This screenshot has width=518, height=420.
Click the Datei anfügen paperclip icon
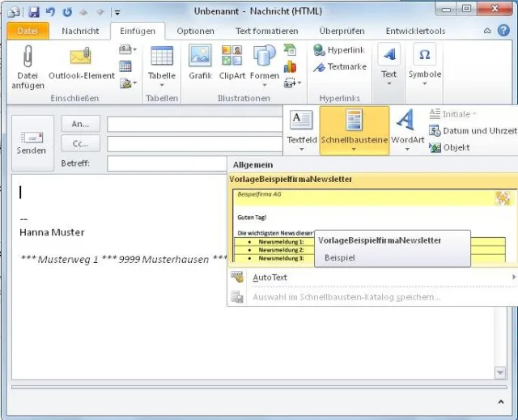(x=28, y=57)
